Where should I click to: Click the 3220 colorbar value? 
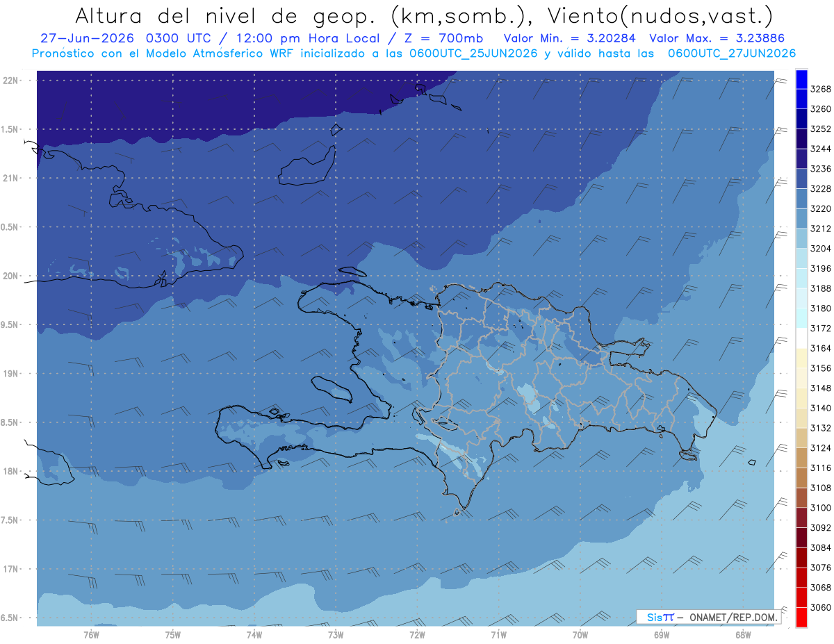[x=820, y=208]
